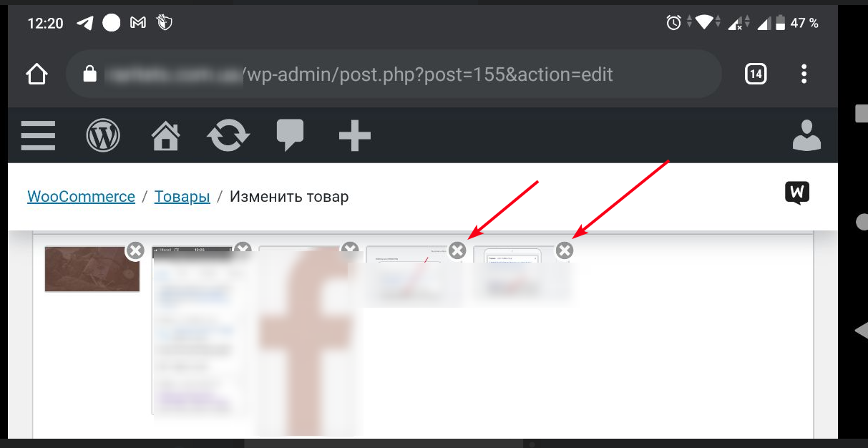
Task: Remove fourth gallery image with X
Action: [457, 250]
